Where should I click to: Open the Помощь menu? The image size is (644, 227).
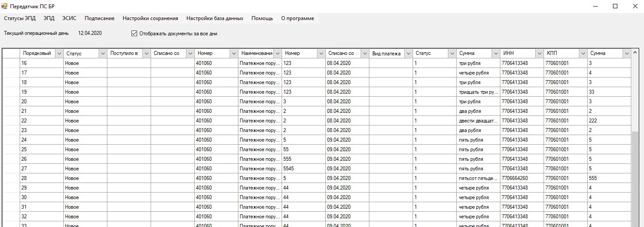pos(262,18)
